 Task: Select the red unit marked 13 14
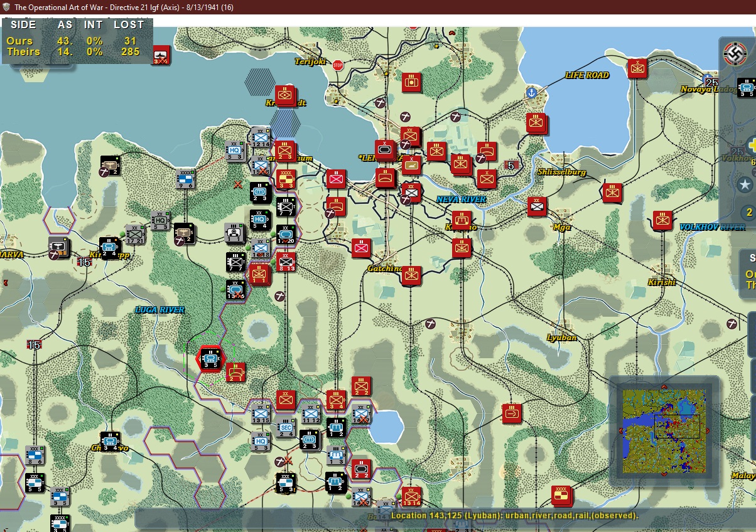coord(411,495)
